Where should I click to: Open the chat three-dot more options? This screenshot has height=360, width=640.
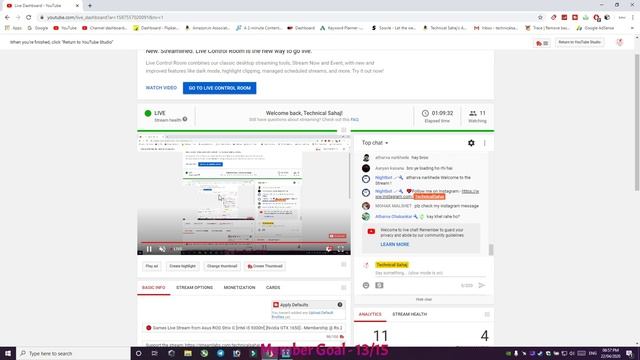coord(484,143)
